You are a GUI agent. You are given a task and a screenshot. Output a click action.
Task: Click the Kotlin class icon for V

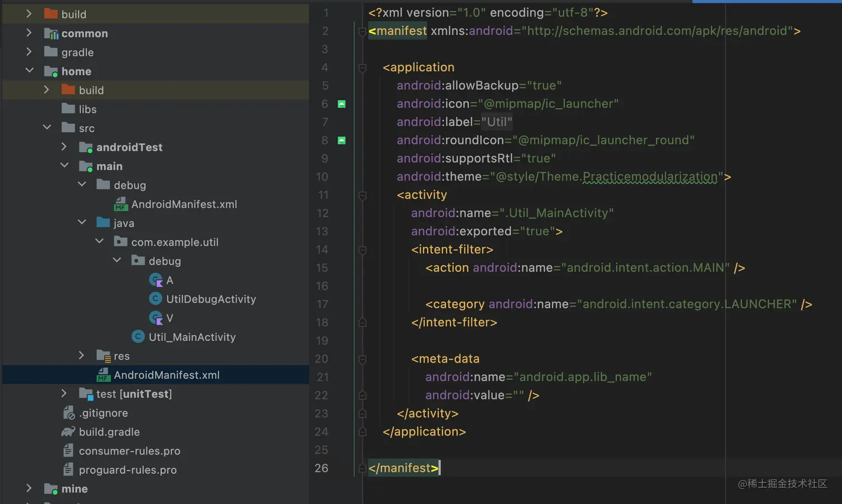click(x=156, y=318)
